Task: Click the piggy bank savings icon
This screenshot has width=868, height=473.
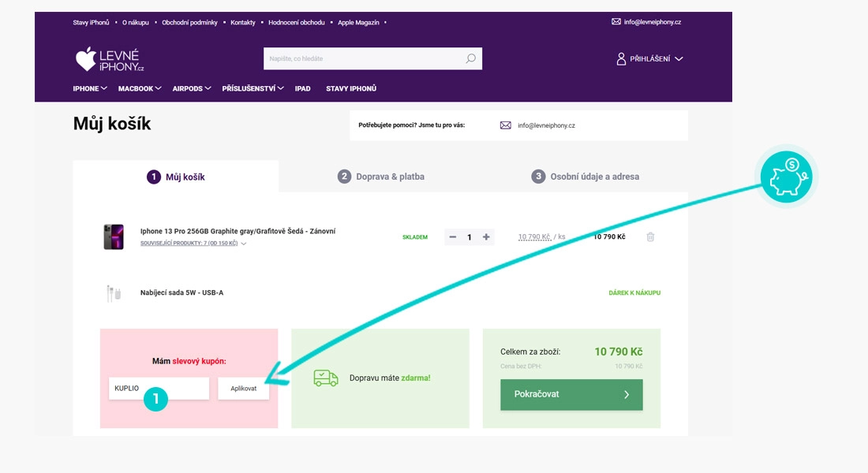Action: [x=786, y=177]
